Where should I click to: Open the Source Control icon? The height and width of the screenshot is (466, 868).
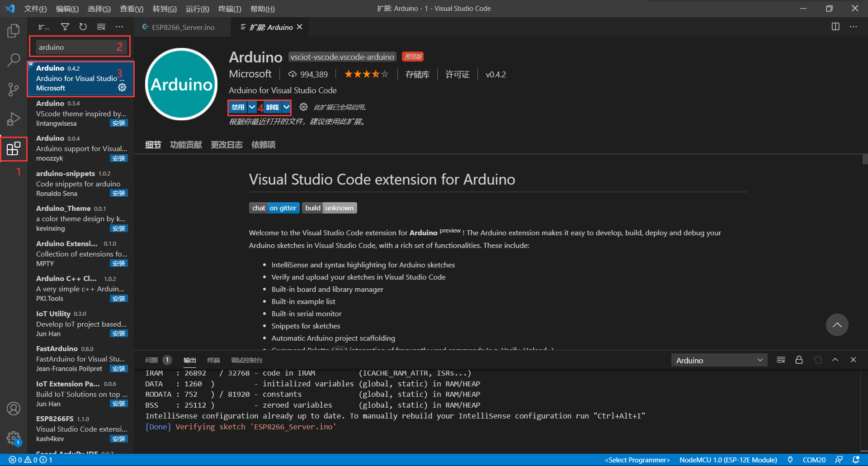(x=14, y=89)
